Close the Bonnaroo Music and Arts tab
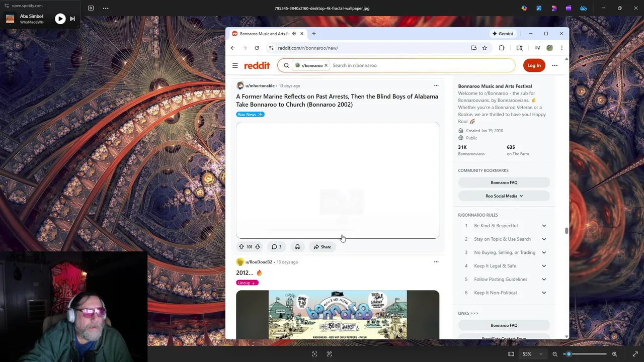Screen dimensions: 644x362 302,34
